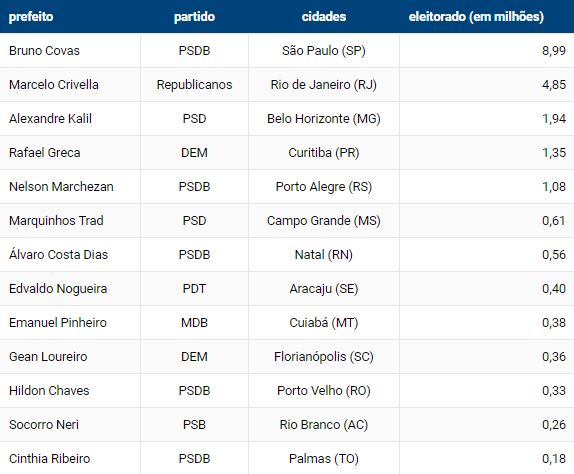
Task: Click the PDT party cell
Action: pyautogui.click(x=194, y=289)
